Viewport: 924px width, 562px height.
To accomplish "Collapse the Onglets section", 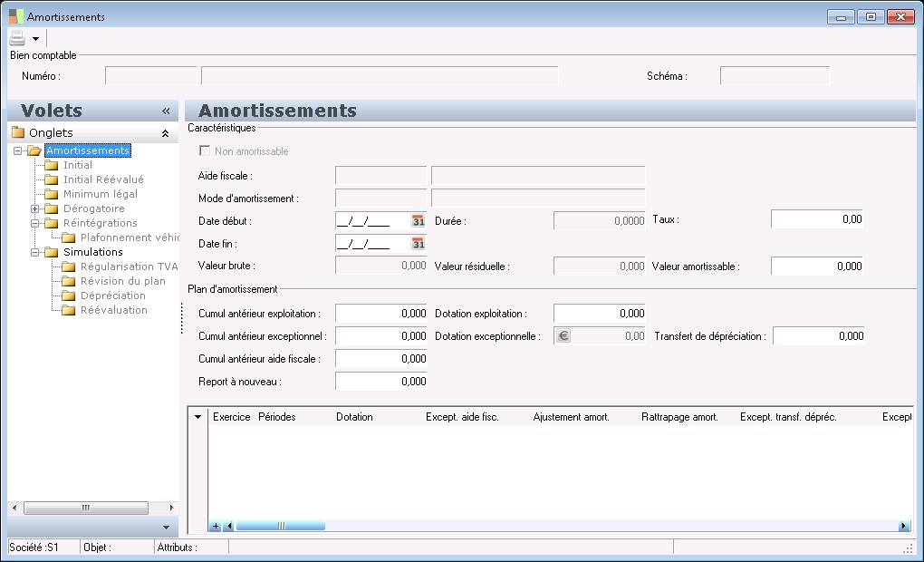I will pos(165,133).
